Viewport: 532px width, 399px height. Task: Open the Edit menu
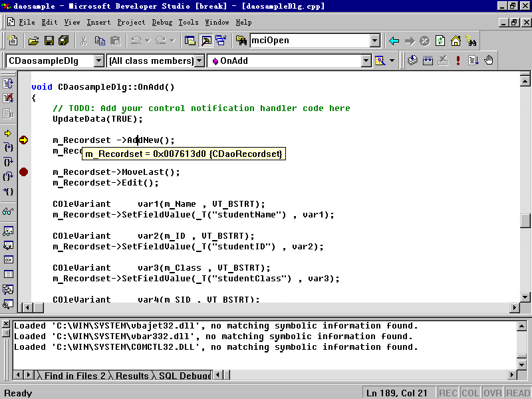(x=49, y=23)
